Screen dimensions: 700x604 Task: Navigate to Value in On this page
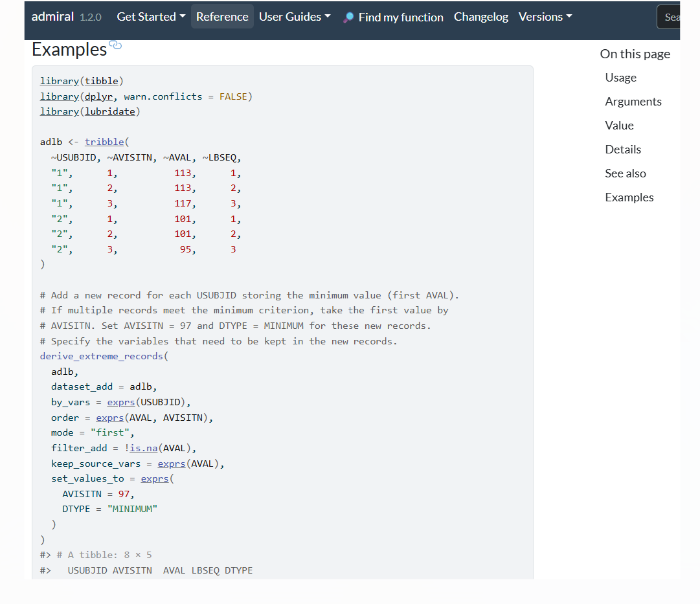[x=619, y=126]
